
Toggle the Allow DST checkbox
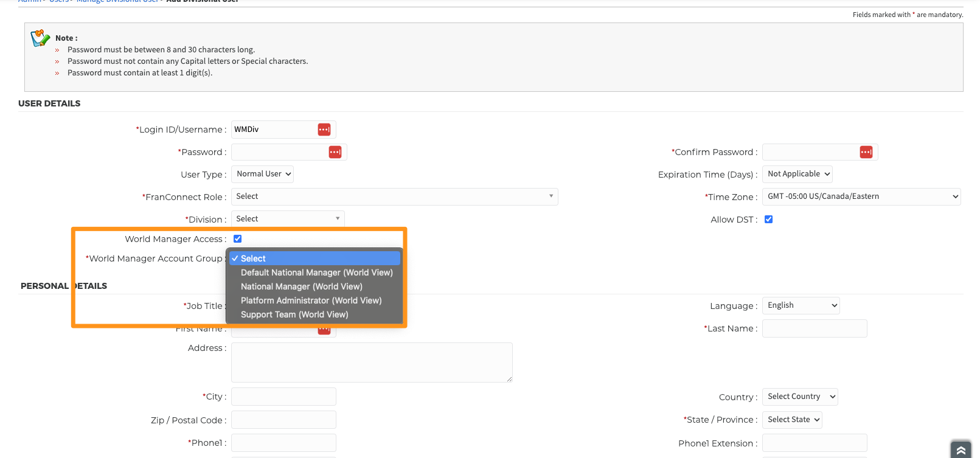pyautogui.click(x=769, y=220)
